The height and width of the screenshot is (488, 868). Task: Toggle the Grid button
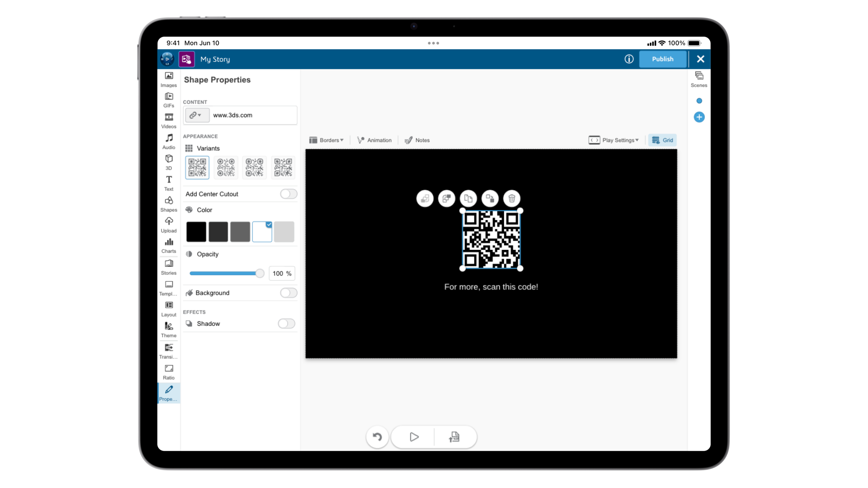click(662, 140)
